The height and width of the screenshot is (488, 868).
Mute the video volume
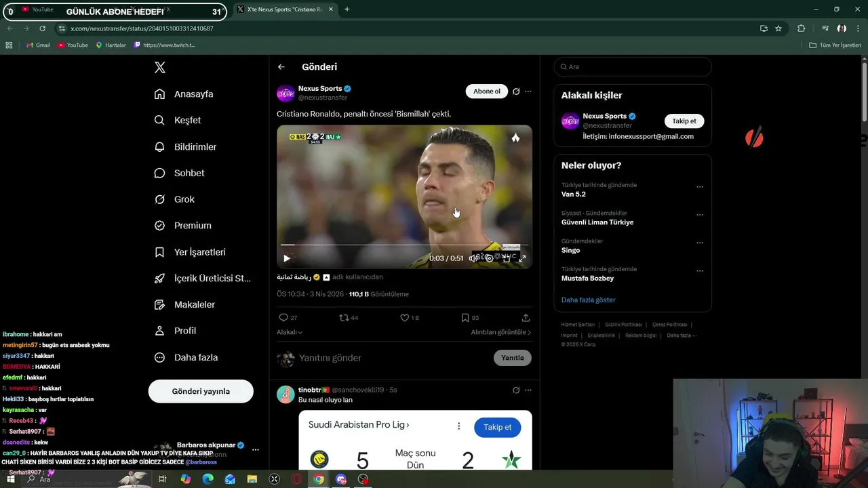tap(473, 258)
